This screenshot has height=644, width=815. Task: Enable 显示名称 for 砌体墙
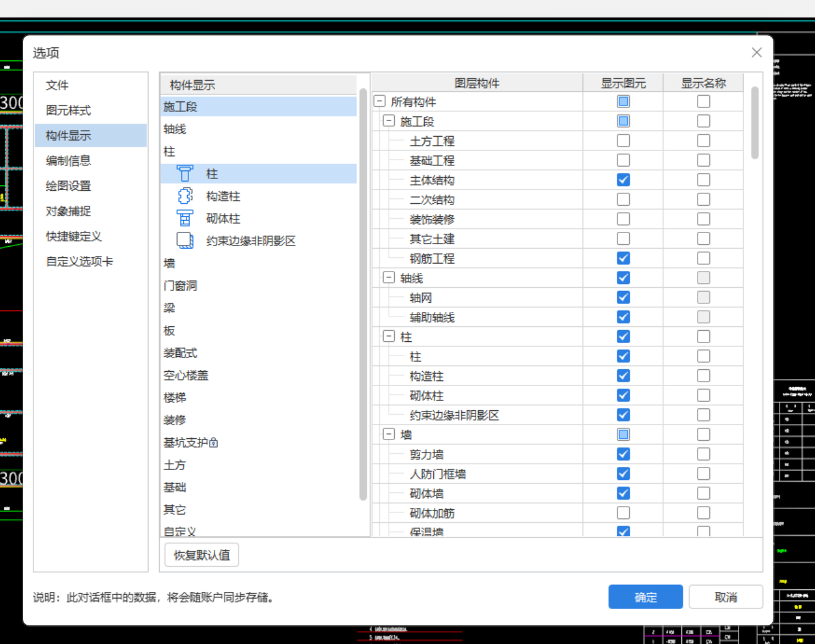[703, 493]
